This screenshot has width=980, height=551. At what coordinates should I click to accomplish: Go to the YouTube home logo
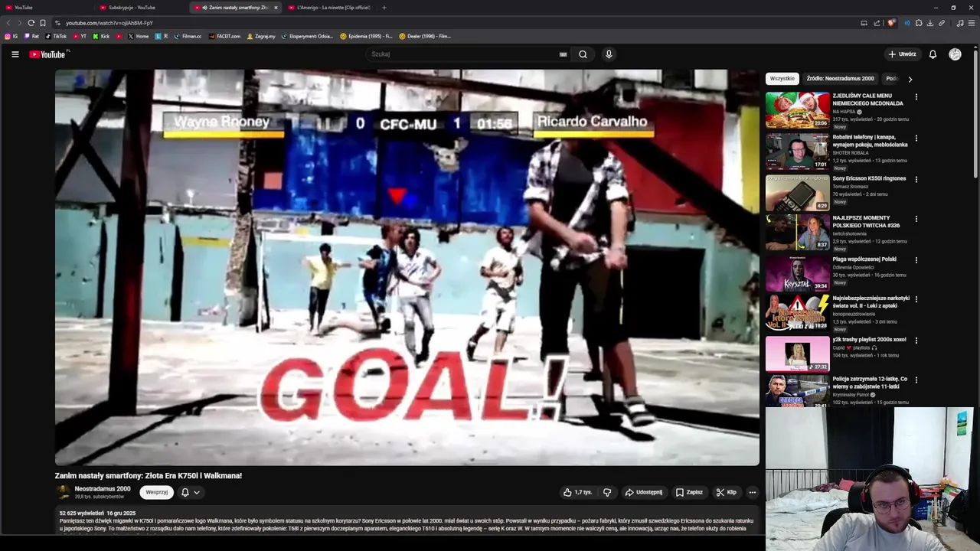click(47, 54)
